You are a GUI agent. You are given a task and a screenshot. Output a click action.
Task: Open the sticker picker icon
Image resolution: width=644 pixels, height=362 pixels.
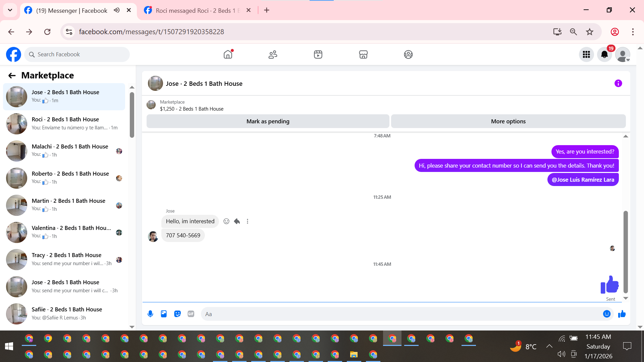click(x=177, y=314)
